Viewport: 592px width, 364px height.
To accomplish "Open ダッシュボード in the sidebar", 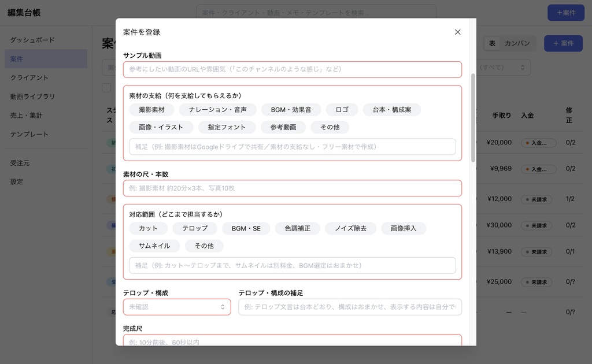I will (46, 40).
